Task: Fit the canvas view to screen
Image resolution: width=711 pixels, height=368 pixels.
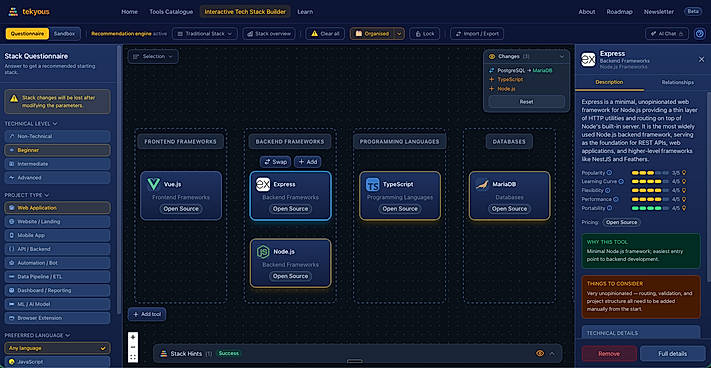Action: (x=133, y=357)
